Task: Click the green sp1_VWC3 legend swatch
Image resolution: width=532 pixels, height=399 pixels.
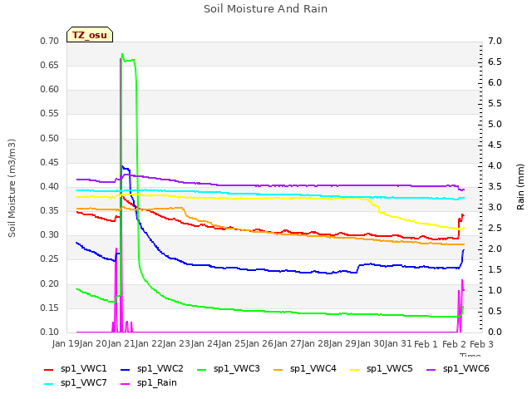Action: point(202,369)
